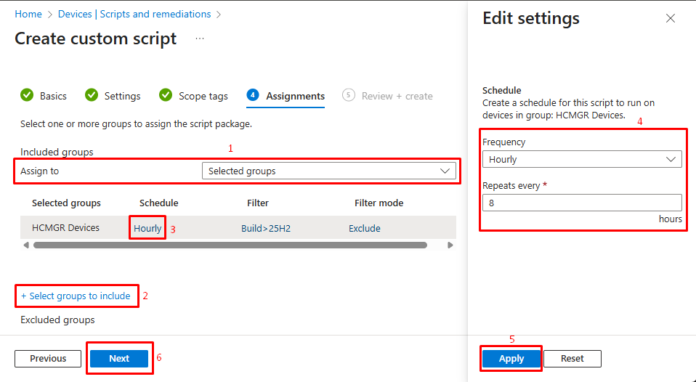This screenshot has width=696, height=382.
Task: Click the green checkmark icon beside Scope tags
Action: coord(166,95)
